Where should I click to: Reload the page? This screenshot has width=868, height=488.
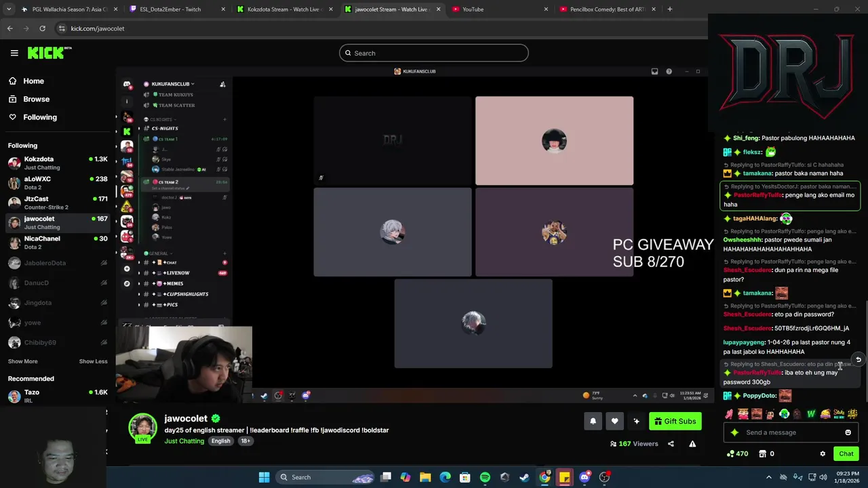pos(42,28)
